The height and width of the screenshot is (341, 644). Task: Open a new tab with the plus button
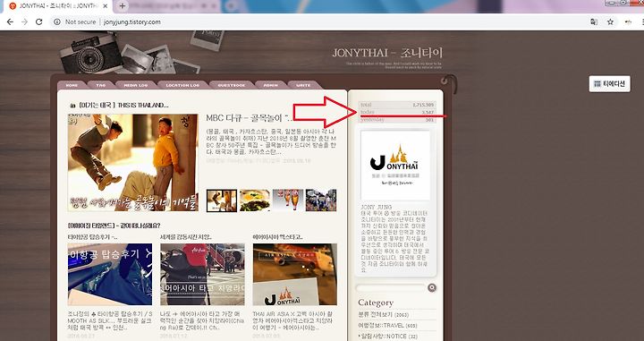[x=122, y=6]
